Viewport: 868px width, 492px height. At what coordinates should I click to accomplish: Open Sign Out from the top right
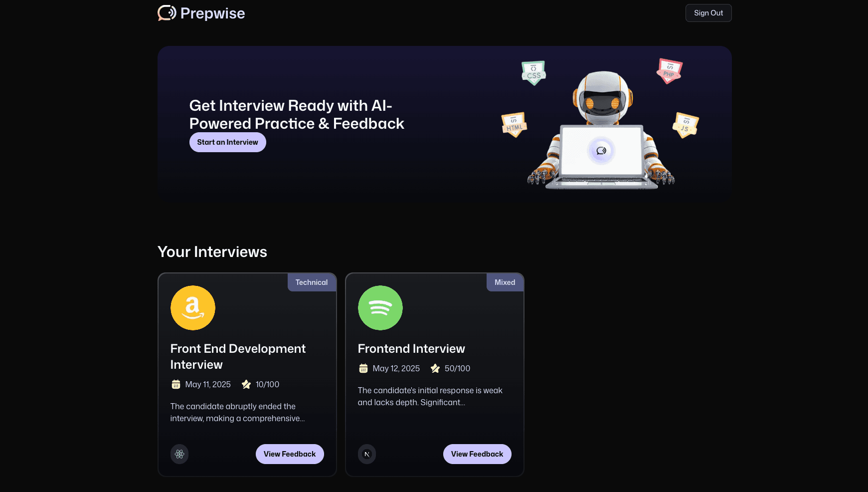click(708, 12)
